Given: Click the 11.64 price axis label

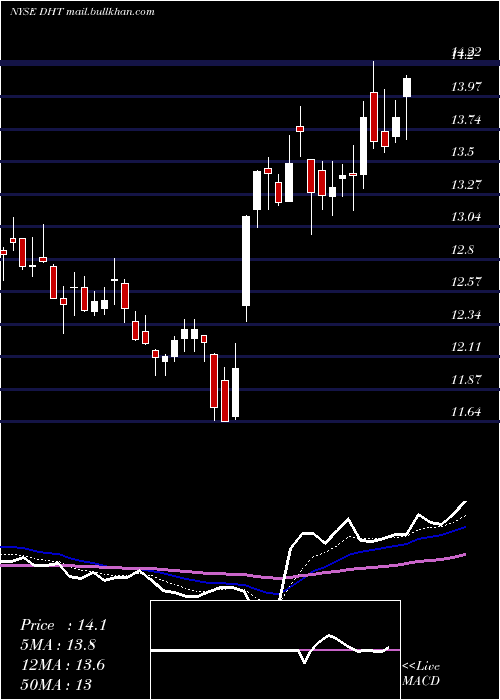Looking at the screenshot, I should (x=466, y=412).
